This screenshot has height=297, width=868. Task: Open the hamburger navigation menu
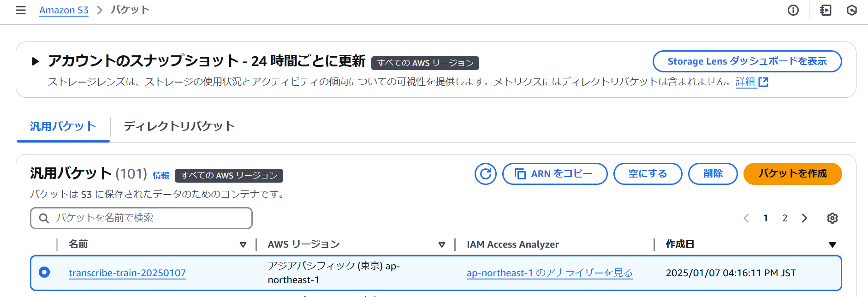[x=21, y=10]
